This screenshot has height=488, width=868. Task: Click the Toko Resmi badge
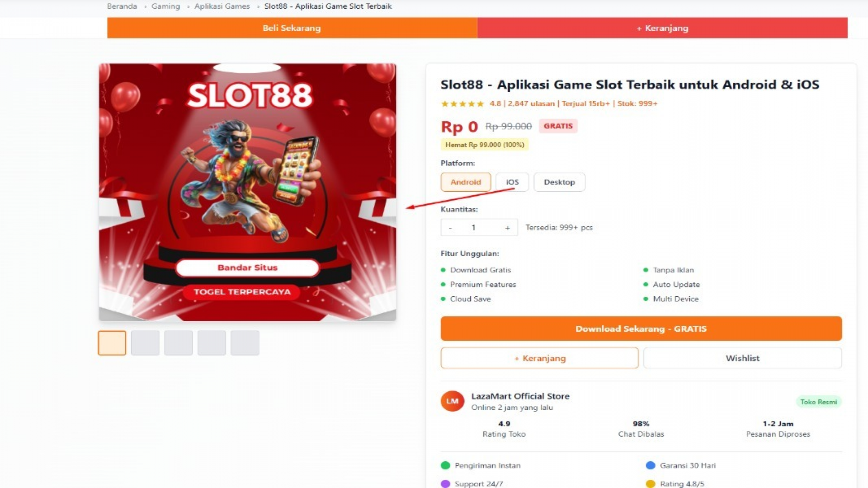[818, 402]
